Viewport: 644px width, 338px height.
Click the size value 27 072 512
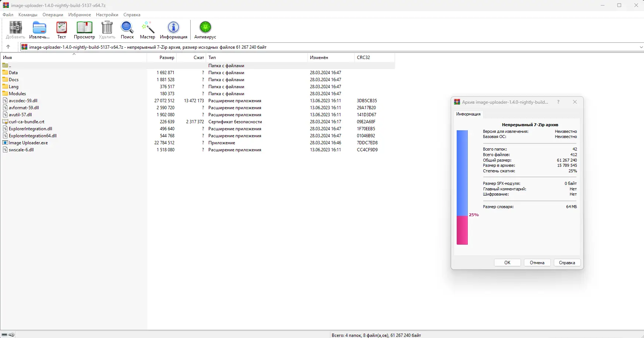point(164,101)
